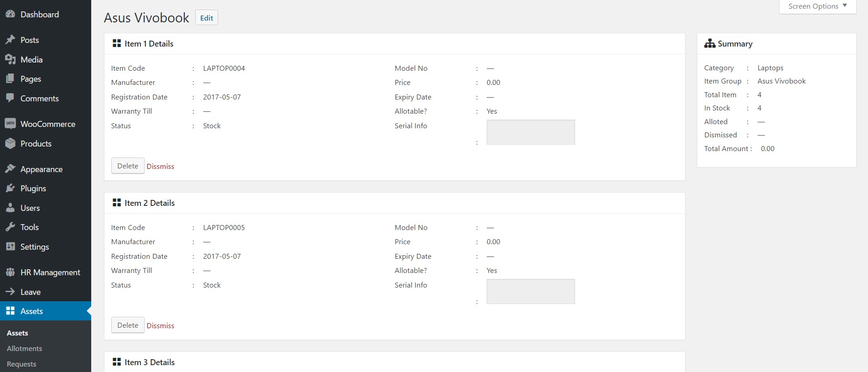Click the Appearance paintbrush icon
This screenshot has height=372, width=868.
10,169
